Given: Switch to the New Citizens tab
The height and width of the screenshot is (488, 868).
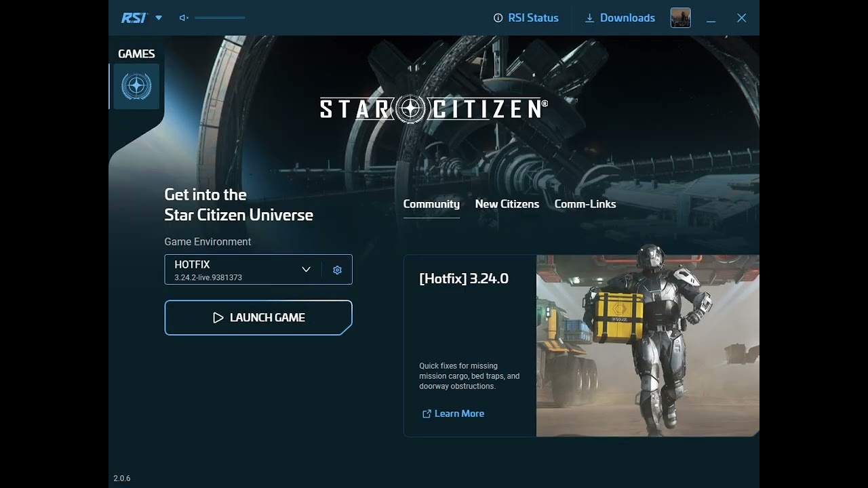Looking at the screenshot, I should 507,204.
